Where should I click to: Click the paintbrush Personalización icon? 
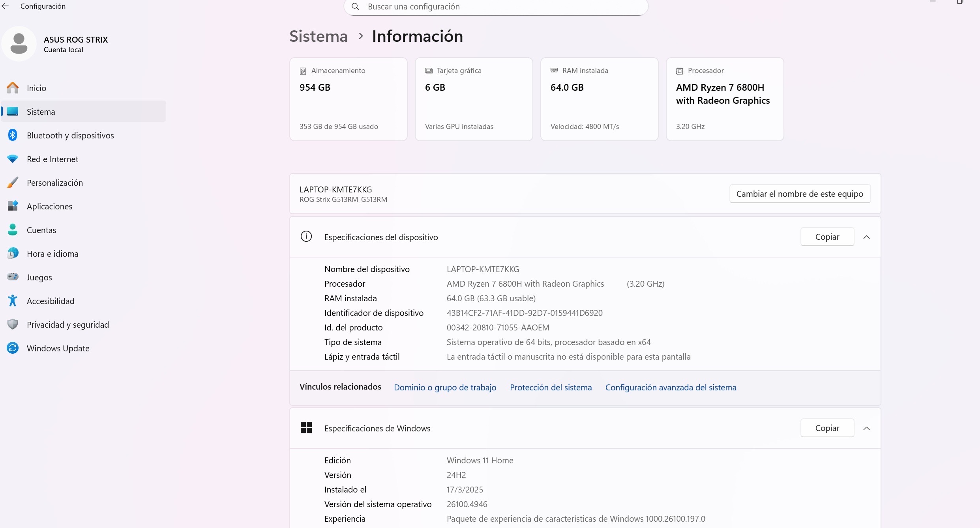[13, 182]
